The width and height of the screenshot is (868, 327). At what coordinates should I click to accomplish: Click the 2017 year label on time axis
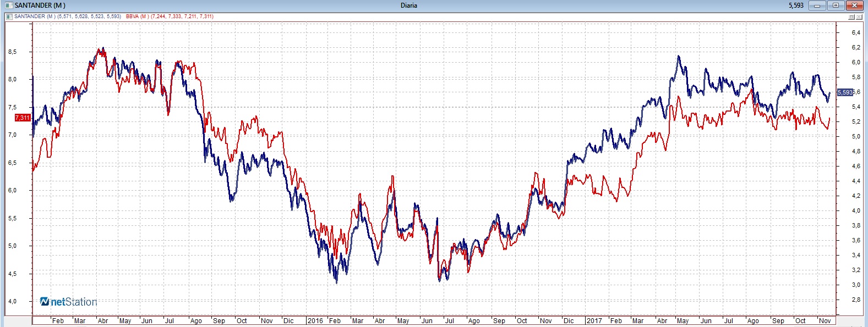pos(594,320)
